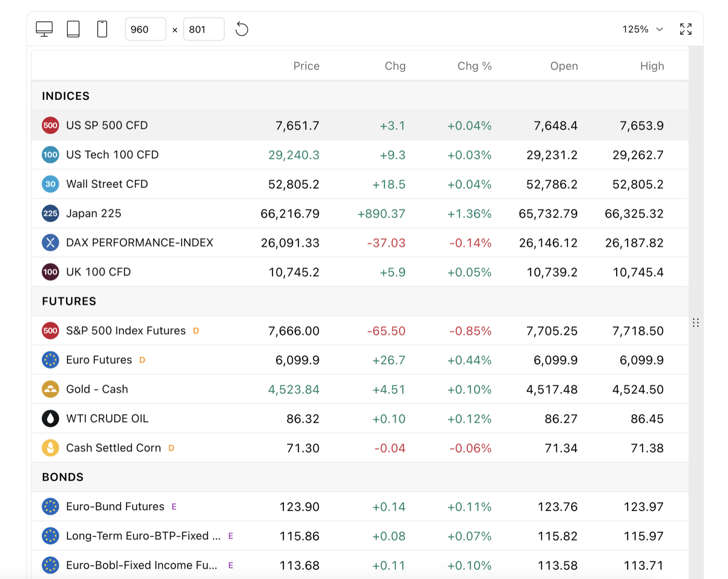Click the Euro Futures flag icon
728x579 pixels.
pos(50,359)
